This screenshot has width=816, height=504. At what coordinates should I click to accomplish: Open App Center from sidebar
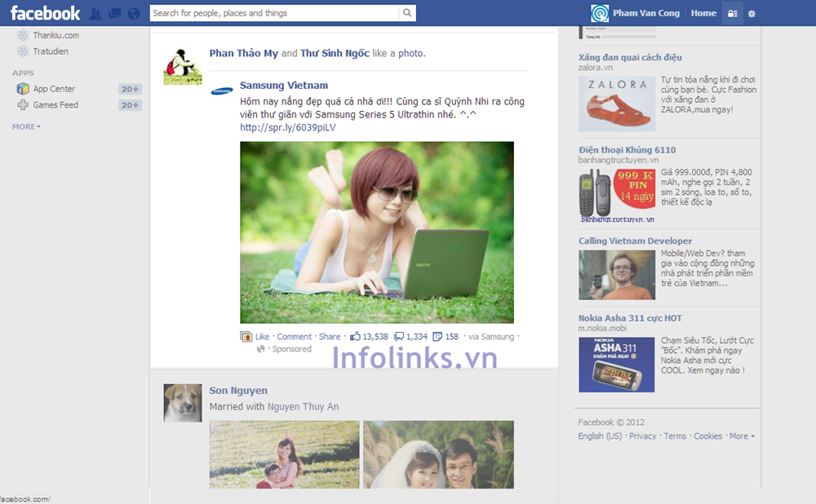pyautogui.click(x=54, y=89)
